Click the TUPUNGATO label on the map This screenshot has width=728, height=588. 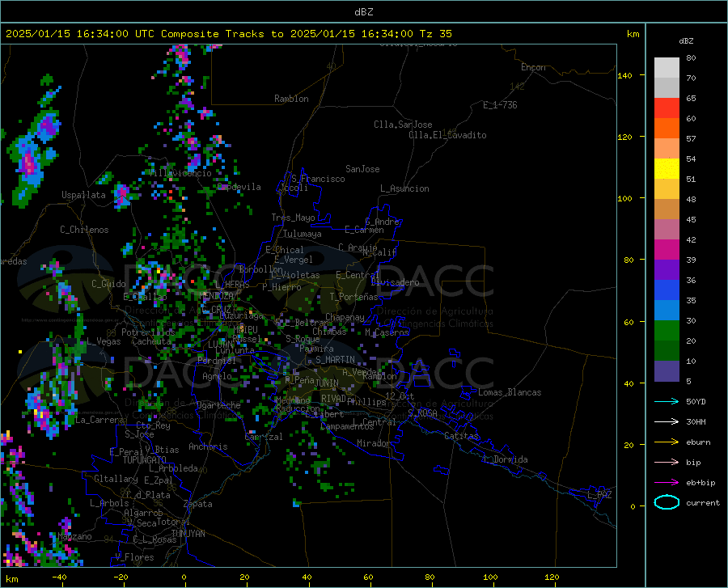click(x=144, y=460)
